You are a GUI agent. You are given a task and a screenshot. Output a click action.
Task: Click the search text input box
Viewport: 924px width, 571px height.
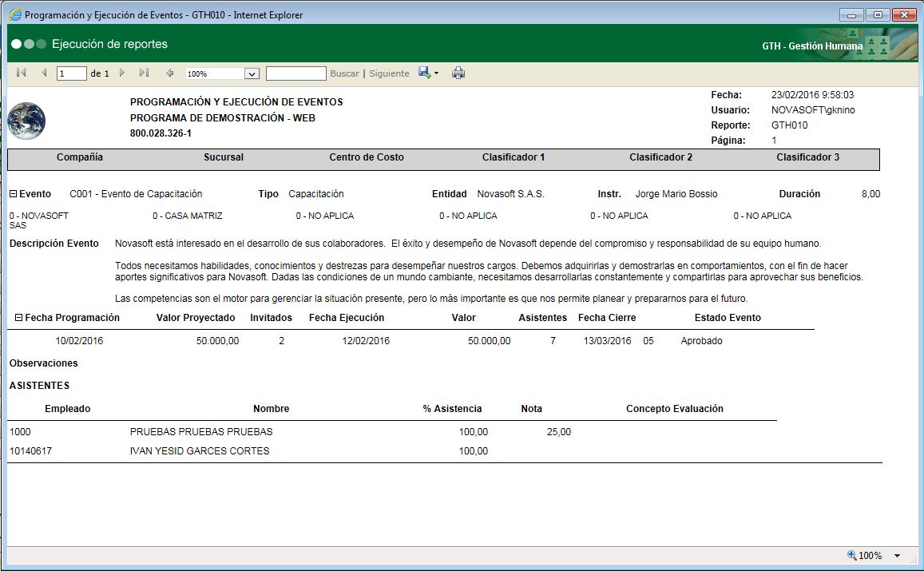tap(295, 73)
